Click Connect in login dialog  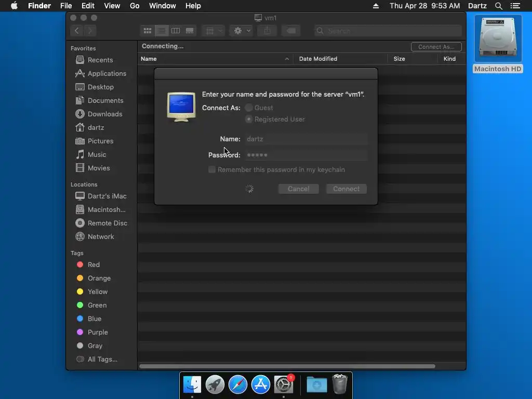point(347,189)
